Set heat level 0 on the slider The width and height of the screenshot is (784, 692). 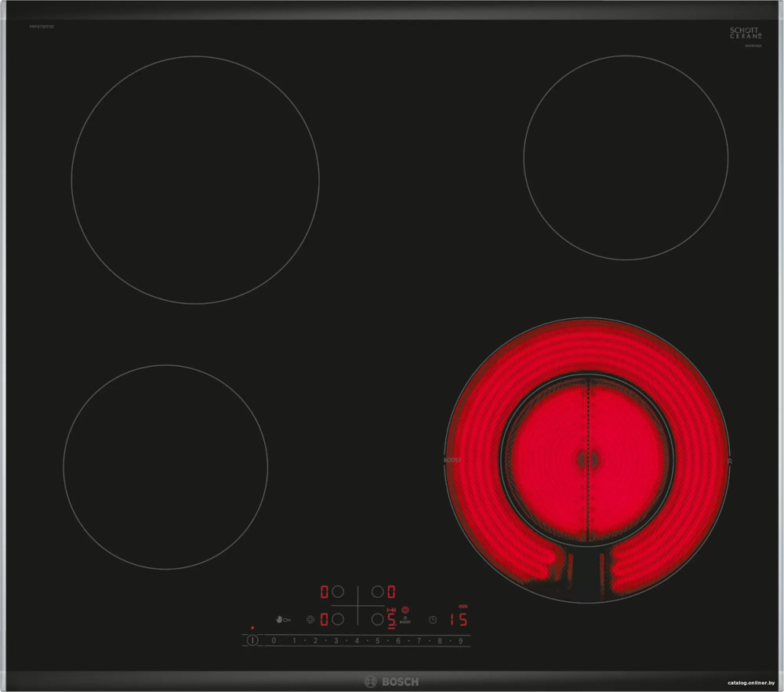point(274,641)
